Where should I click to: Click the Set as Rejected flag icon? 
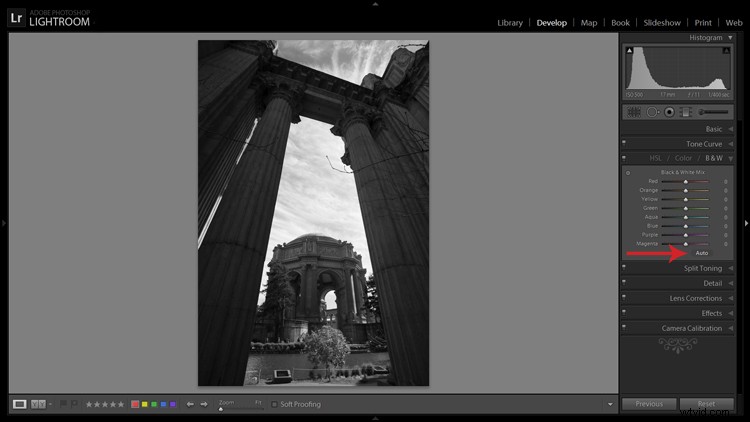coord(74,404)
